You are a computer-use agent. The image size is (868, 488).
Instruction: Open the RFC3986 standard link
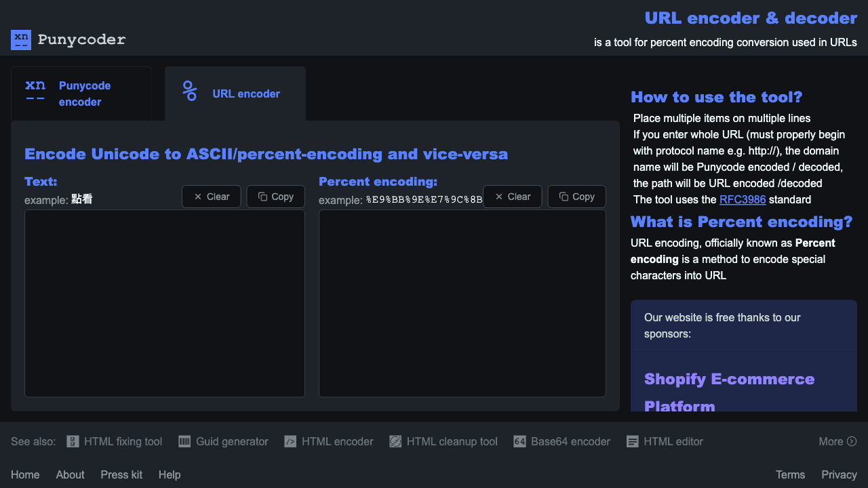click(x=743, y=199)
